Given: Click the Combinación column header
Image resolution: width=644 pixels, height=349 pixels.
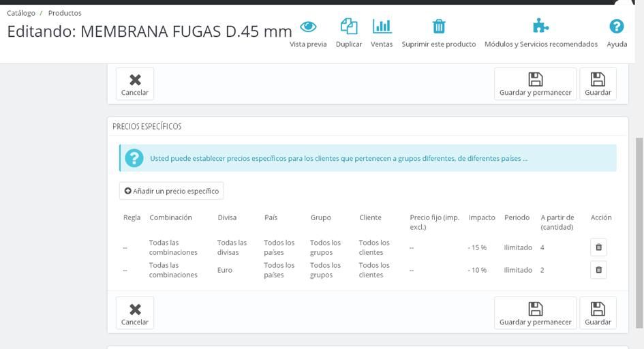Looking at the screenshot, I should pyautogui.click(x=170, y=217).
